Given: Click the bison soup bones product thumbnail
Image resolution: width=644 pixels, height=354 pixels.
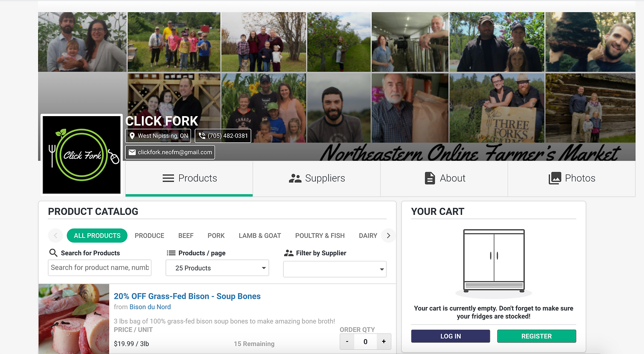Looking at the screenshot, I should pos(74,319).
